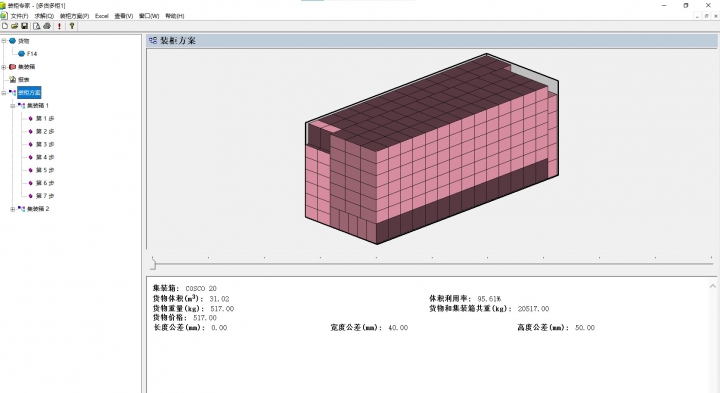The width and height of the screenshot is (720, 393).
Task: Open the Excel menu
Action: click(x=101, y=16)
